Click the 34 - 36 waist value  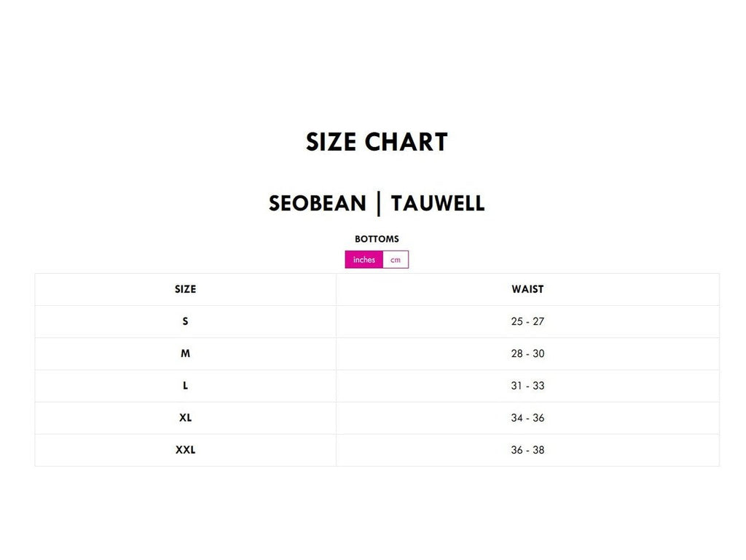pyautogui.click(x=527, y=417)
